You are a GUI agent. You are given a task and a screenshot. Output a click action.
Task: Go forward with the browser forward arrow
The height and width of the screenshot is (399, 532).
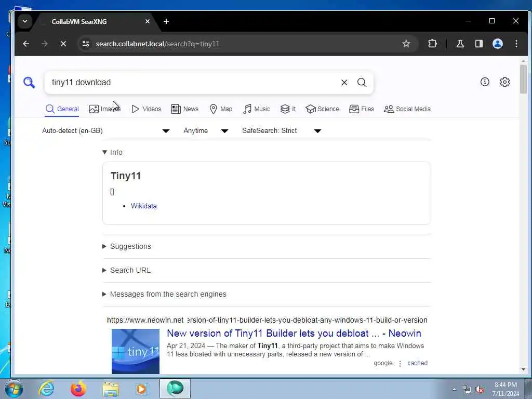(45, 44)
